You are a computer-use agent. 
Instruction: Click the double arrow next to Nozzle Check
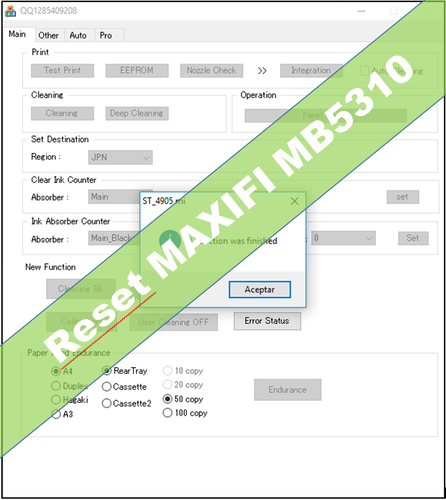pos(262,71)
